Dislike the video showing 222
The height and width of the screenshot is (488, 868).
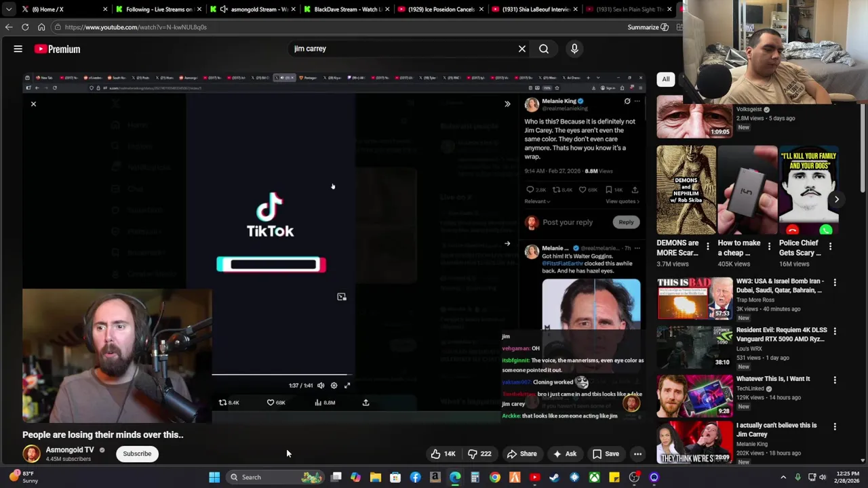(x=479, y=454)
